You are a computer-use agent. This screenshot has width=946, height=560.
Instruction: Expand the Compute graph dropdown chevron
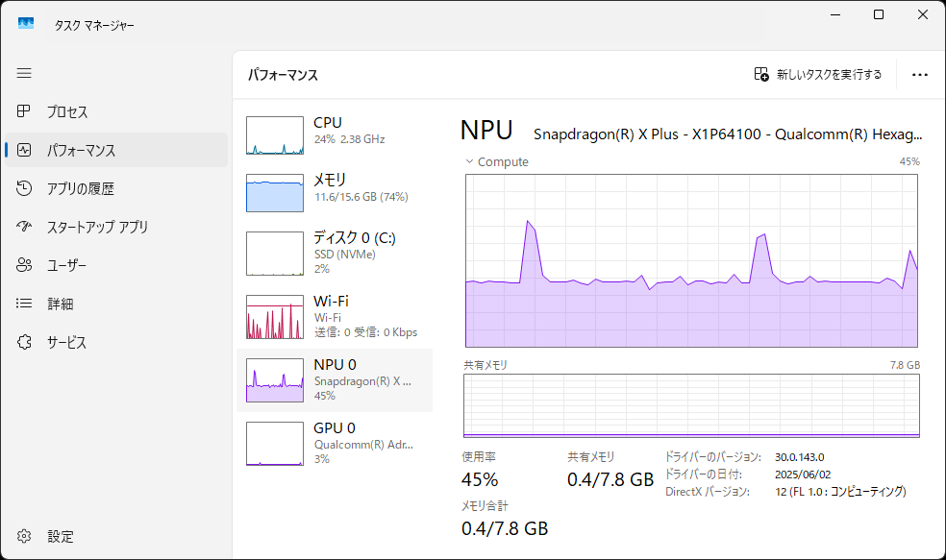point(469,161)
